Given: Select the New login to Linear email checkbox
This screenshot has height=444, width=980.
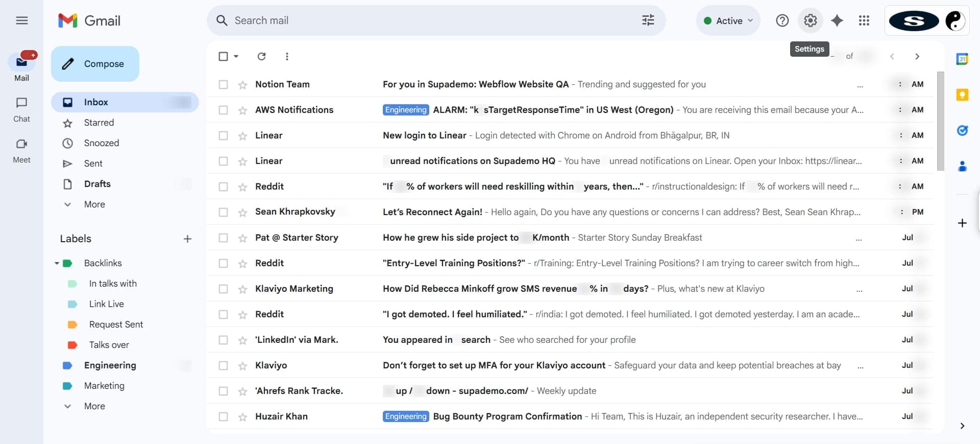Looking at the screenshot, I should (223, 135).
